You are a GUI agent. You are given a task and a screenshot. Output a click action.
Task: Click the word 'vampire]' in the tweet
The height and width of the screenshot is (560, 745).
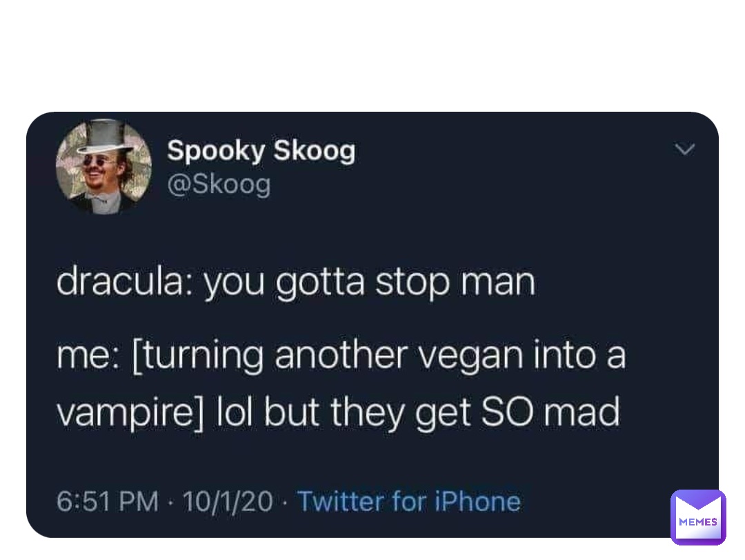tap(130, 412)
